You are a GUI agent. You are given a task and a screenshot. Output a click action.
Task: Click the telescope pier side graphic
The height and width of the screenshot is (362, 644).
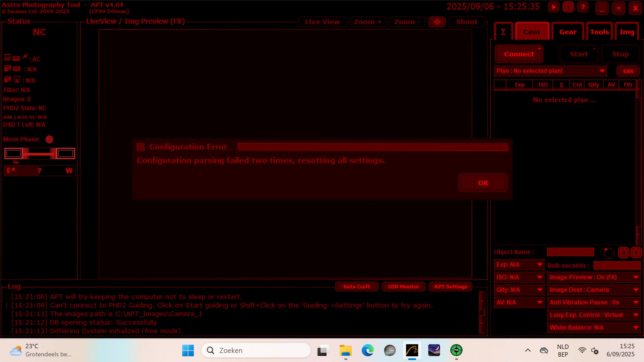(x=40, y=154)
